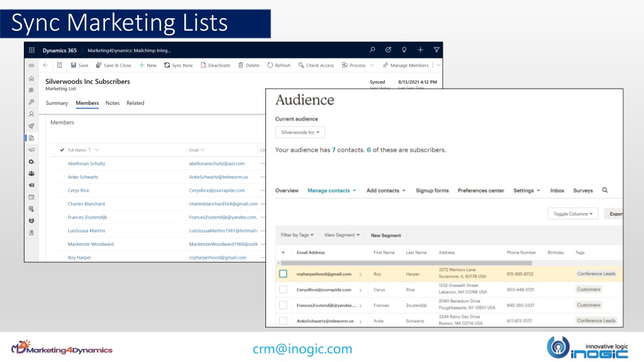The image size is (644, 362).
Task: Go back with the left arrow icon
Action: point(45,65)
